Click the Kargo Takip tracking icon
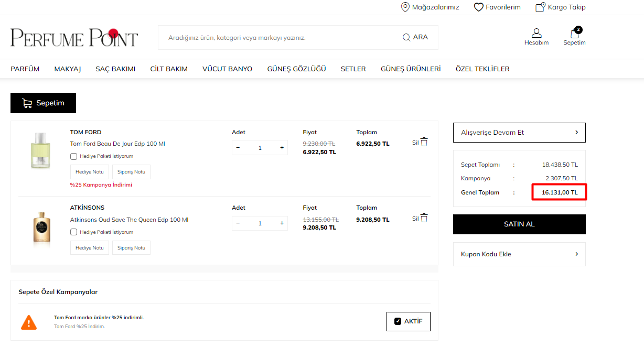 coord(540,7)
